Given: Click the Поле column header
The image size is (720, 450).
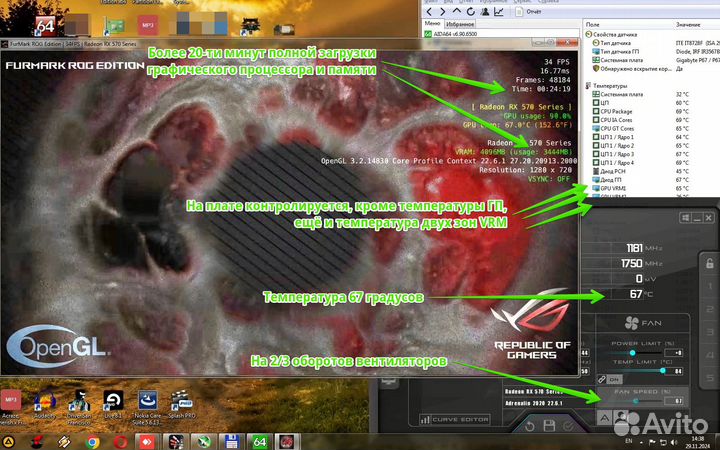Looking at the screenshot, I should click(x=593, y=24).
